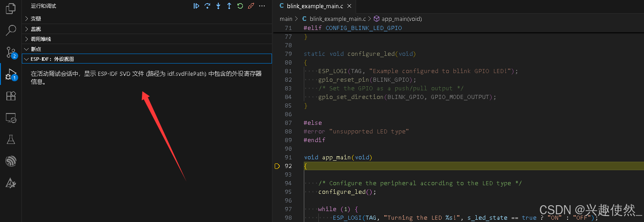Disconnect the debugger with the plug icon
This screenshot has width=644, height=222.
(x=251, y=6)
